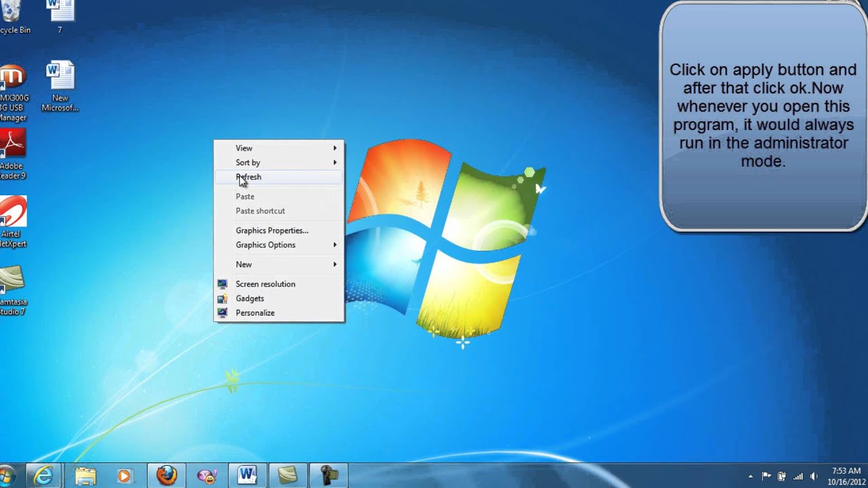Open the network signal tray icon
Image resolution: width=868 pixels, height=488 pixels.
coord(798,476)
